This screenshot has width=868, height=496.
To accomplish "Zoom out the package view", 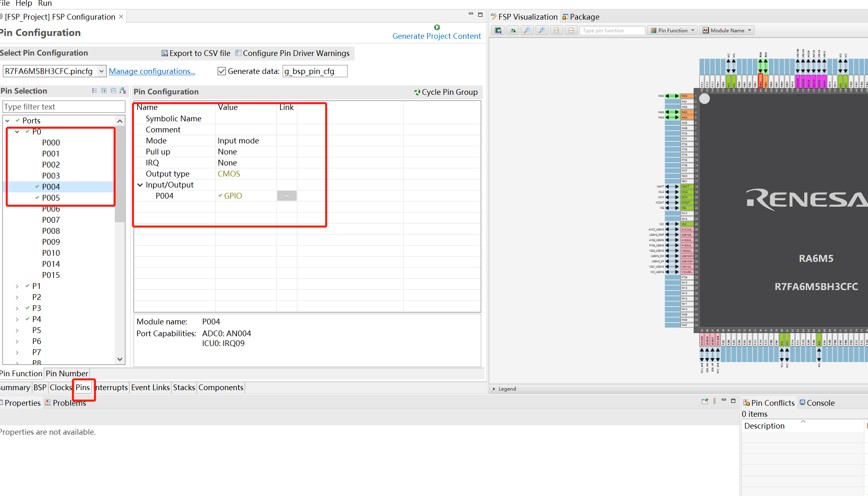I will [x=527, y=31].
